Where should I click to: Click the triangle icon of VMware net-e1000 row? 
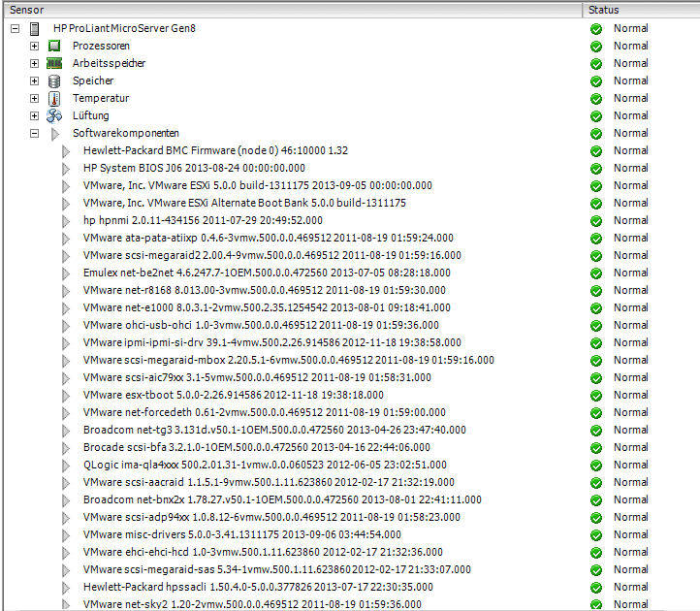pyautogui.click(x=66, y=308)
